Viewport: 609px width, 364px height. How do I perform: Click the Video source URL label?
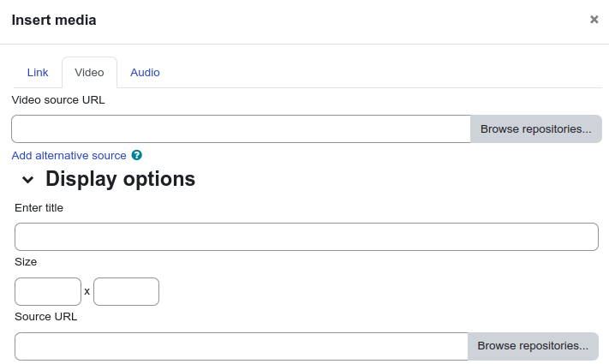[x=58, y=100]
